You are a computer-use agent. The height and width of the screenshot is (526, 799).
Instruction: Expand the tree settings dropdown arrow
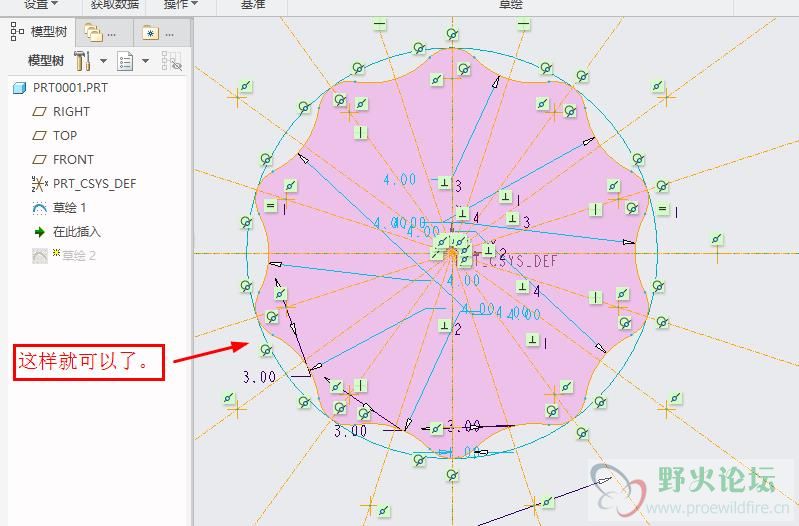103,61
